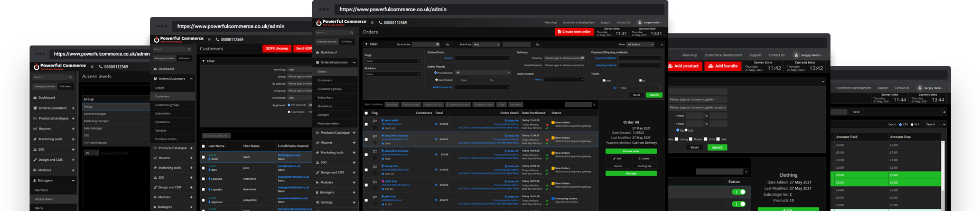The height and width of the screenshot is (211, 980).
Task: Click Export button in the payments window
Action: 930,124
